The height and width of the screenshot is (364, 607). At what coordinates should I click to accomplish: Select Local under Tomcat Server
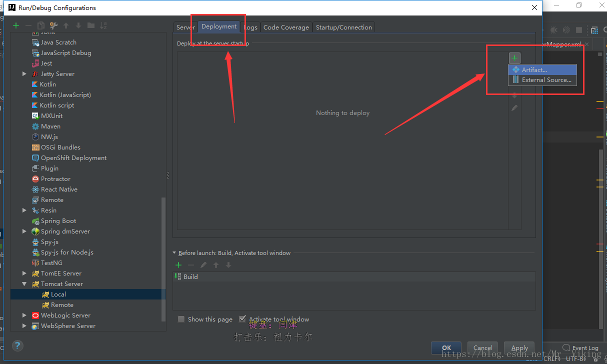(88, 294)
